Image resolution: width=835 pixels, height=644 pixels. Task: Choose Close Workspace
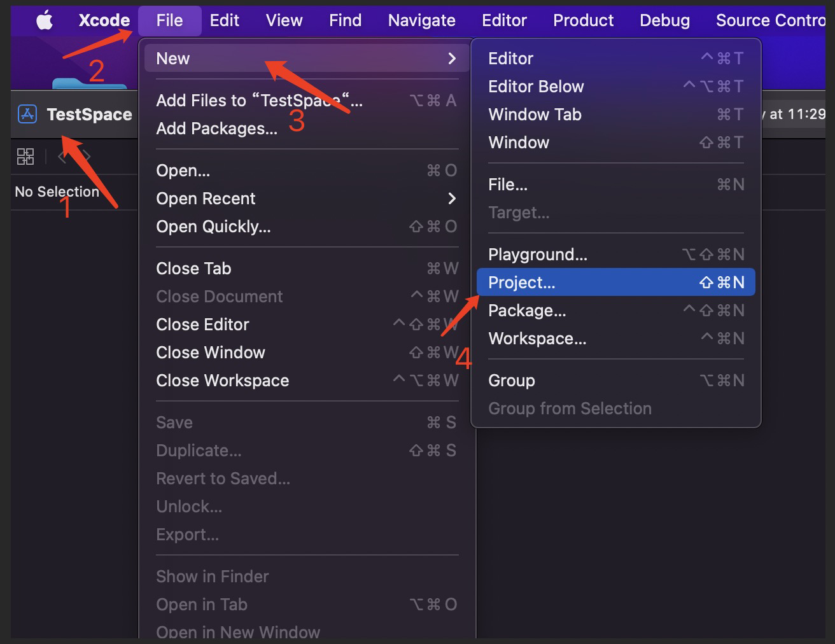click(x=307, y=381)
